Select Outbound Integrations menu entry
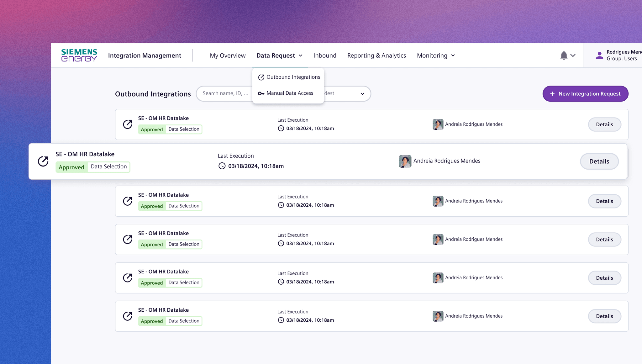Screen dimensions: 642x364 [293, 77]
